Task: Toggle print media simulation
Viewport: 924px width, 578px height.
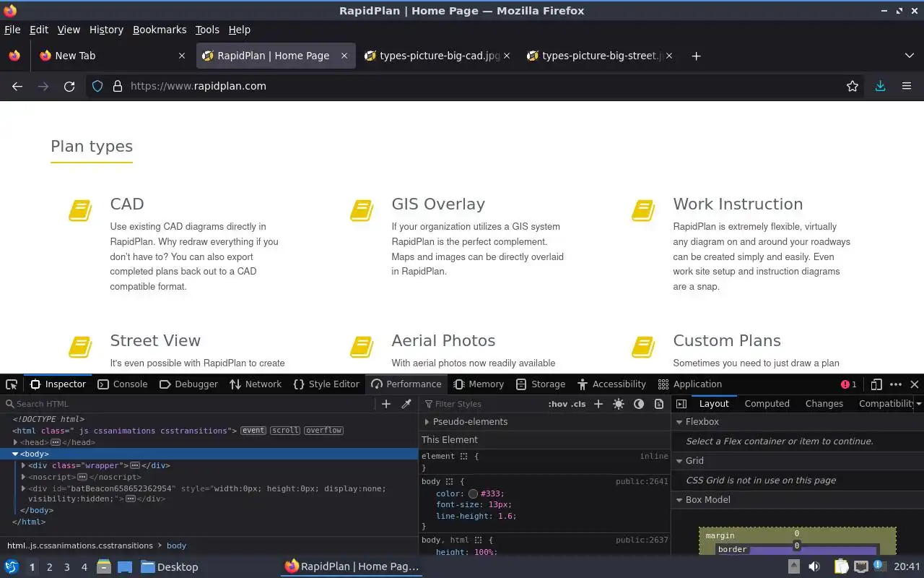Action: tap(659, 404)
